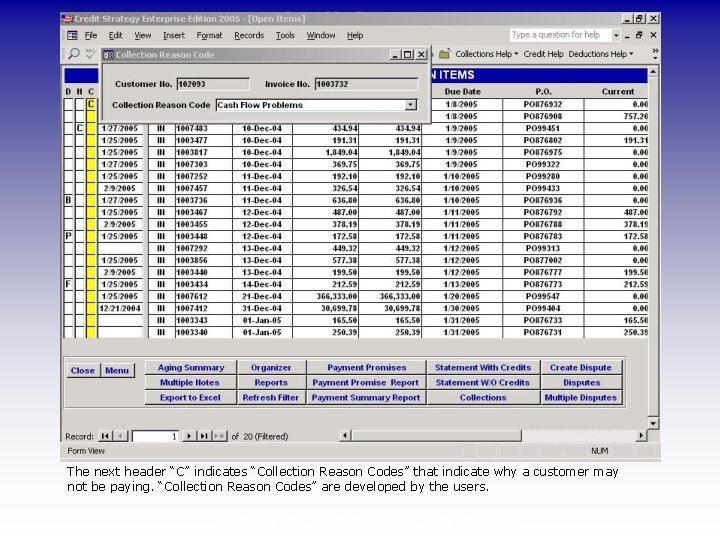Click the Type a question for help box

560,35
